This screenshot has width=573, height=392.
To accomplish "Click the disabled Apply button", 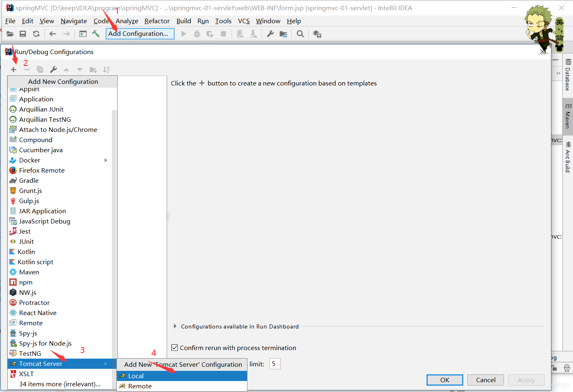I will coord(526,380).
